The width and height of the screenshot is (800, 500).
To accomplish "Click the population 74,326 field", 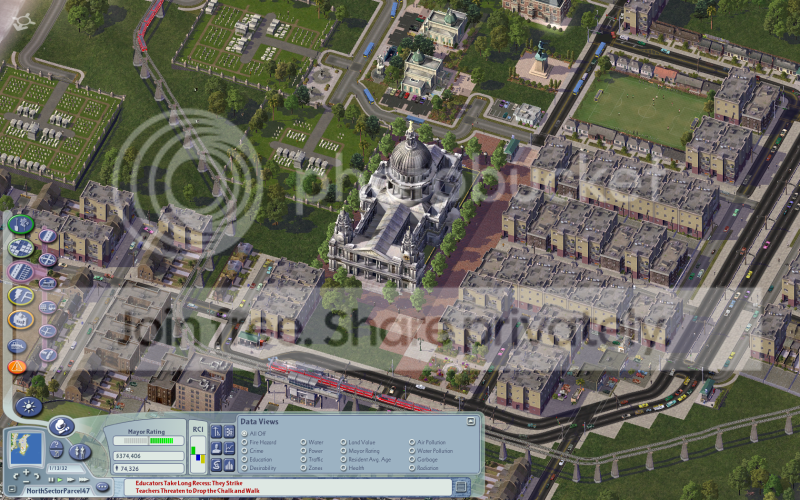I will point(148,468).
